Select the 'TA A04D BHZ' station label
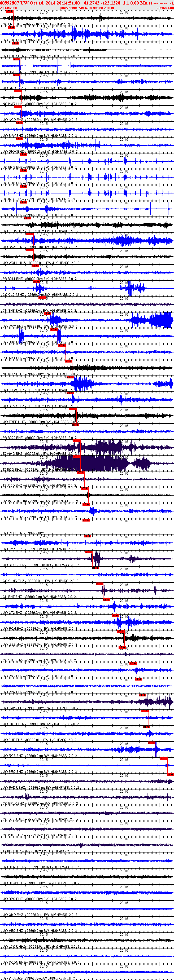 coord(13,454)
